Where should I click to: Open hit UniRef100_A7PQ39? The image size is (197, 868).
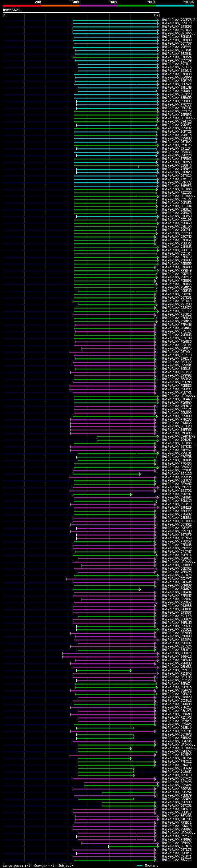177,40
